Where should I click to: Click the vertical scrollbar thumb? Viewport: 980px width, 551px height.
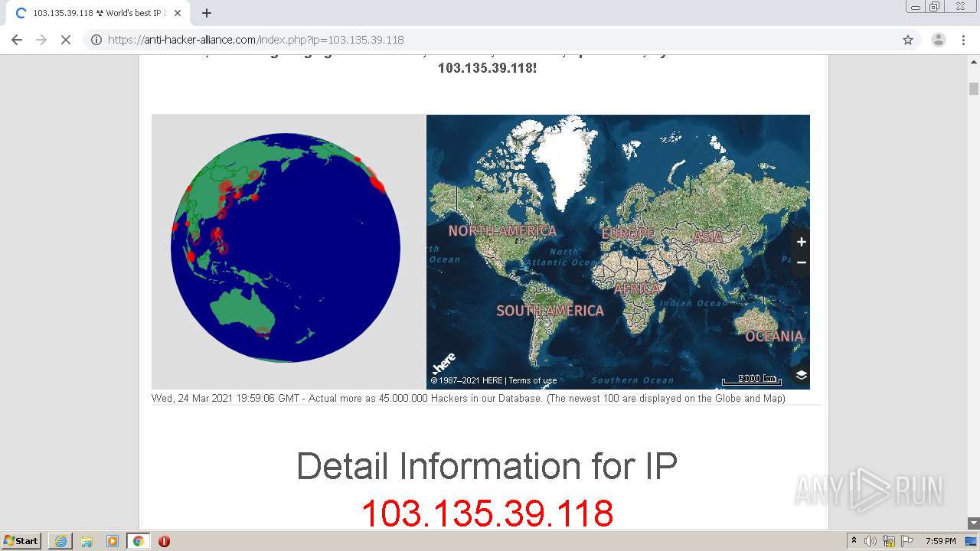coord(974,89)
